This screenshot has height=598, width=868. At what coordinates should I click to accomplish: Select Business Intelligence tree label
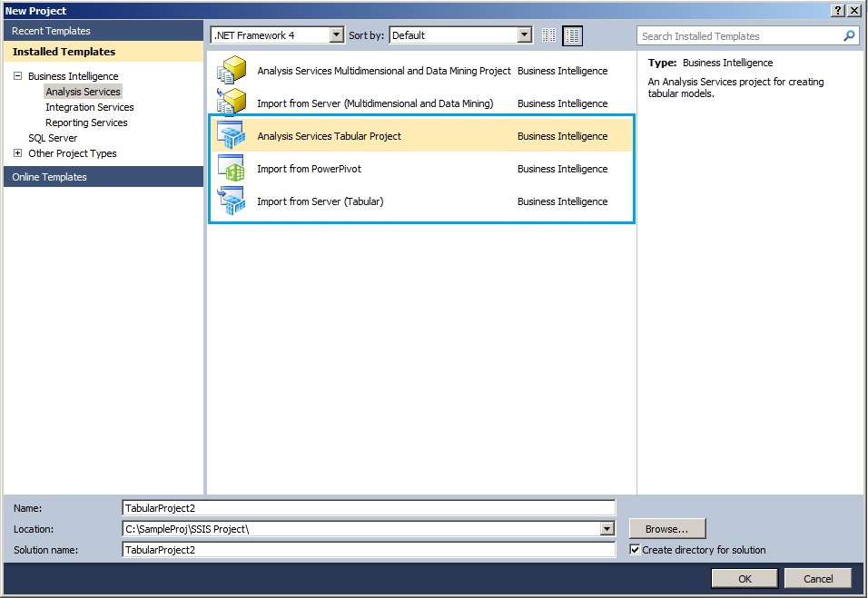73,76
